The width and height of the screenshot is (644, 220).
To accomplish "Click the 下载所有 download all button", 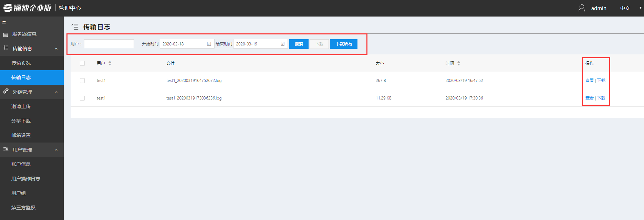I will (343, 44).
